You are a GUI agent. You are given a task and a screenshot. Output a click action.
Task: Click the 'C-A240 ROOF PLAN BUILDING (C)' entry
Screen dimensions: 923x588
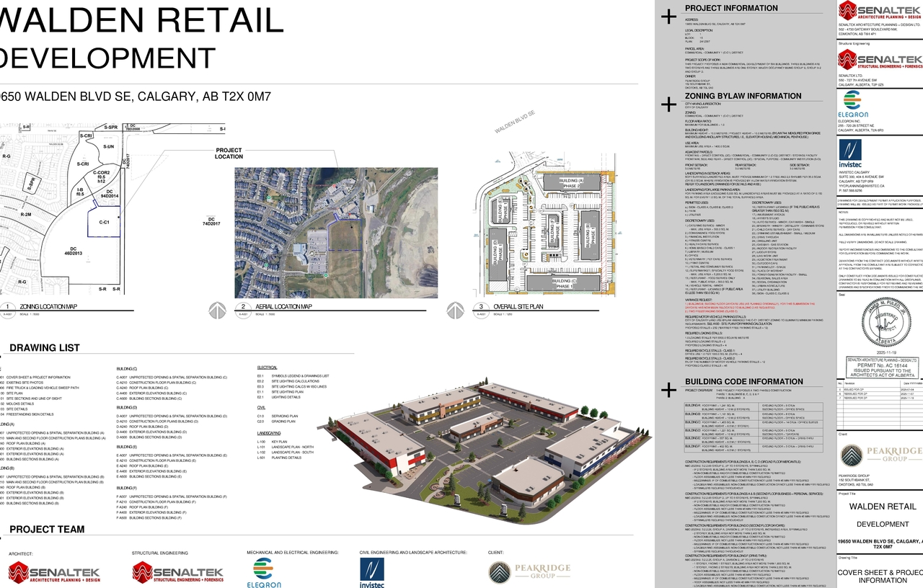(149, 388)
